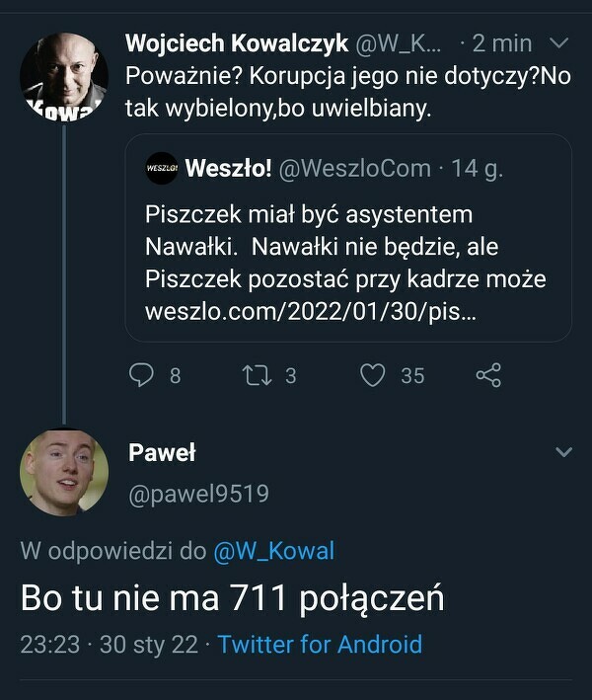The width and height of the screenshot is (592, 700).
Task: Click the reply speech bubble icon
Action: (x=142, y=375)
